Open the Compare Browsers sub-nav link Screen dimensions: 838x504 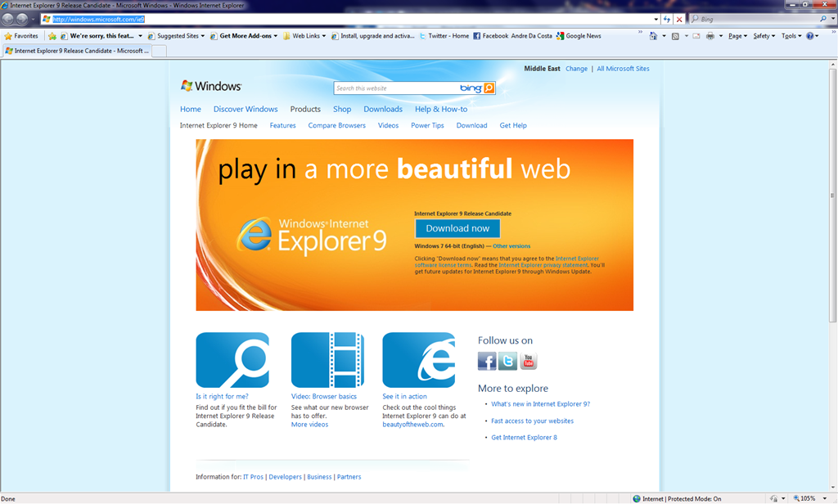click(336, 126)
